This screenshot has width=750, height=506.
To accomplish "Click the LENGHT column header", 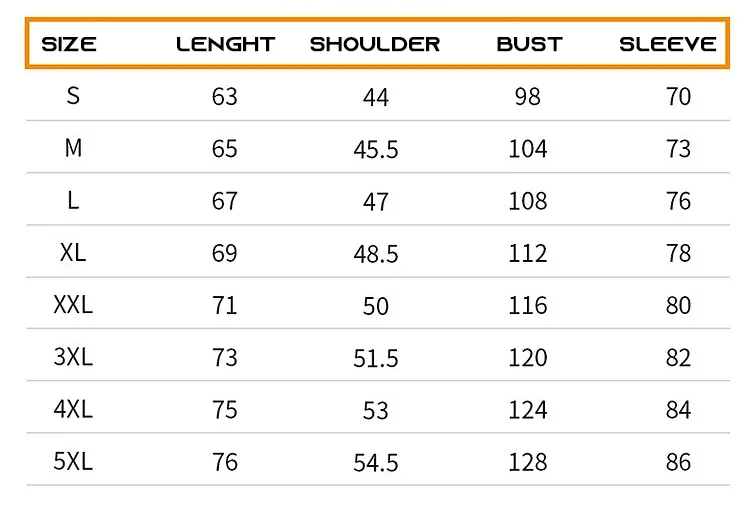I will [x=225, y=44].
